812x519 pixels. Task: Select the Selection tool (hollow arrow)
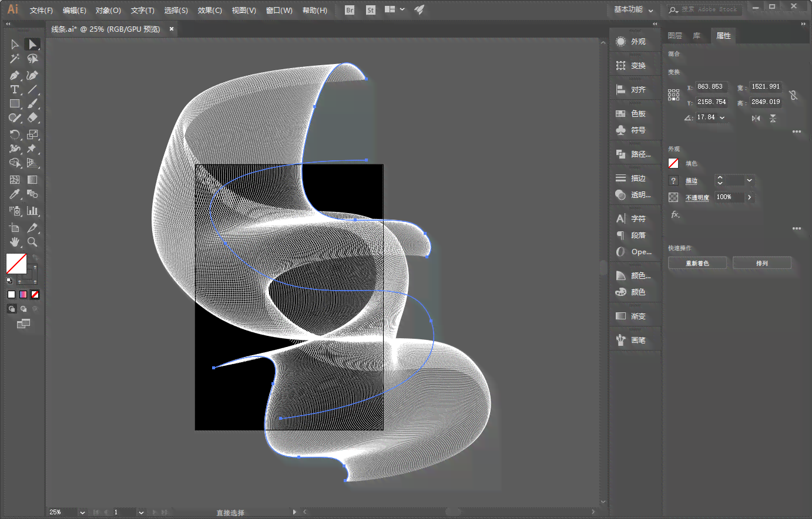tap(15, 44)
